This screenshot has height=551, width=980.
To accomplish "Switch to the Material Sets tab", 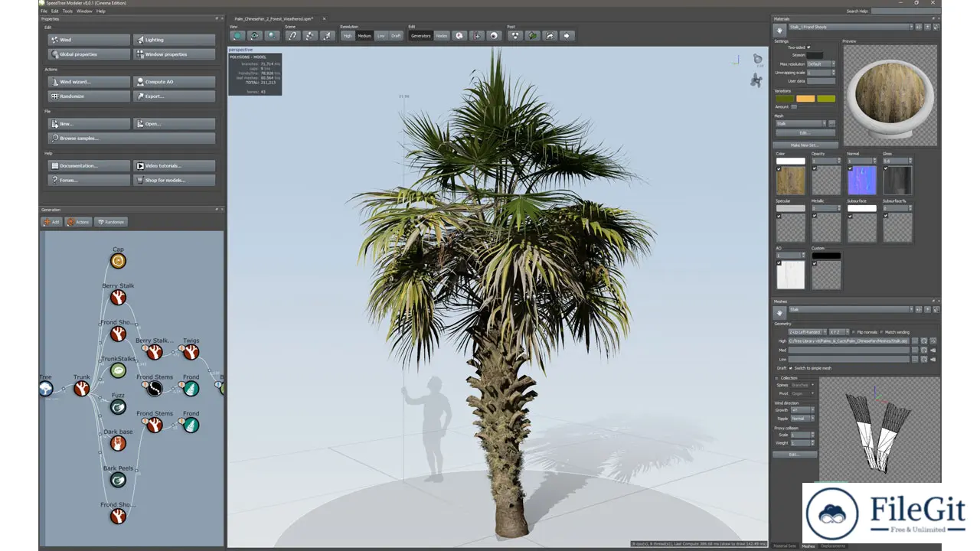I will 784,546.
